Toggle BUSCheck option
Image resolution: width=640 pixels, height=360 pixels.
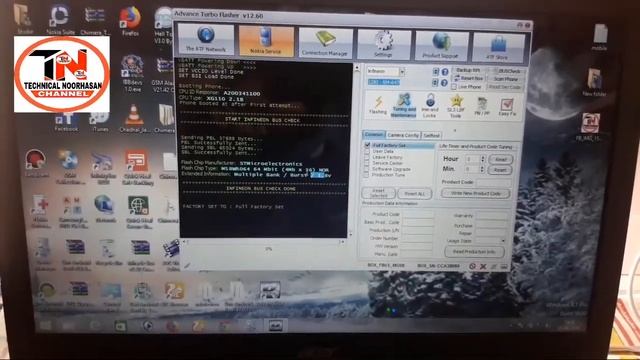(507, 71)
